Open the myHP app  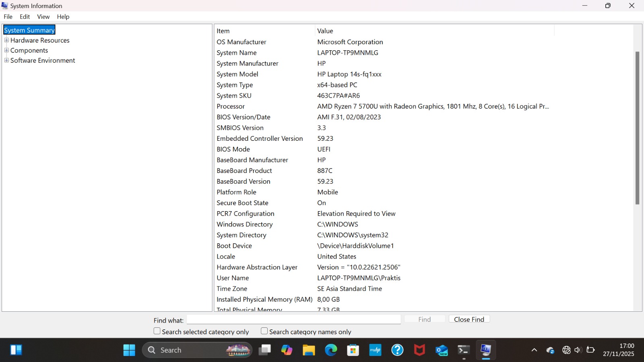tap(375, 350)
